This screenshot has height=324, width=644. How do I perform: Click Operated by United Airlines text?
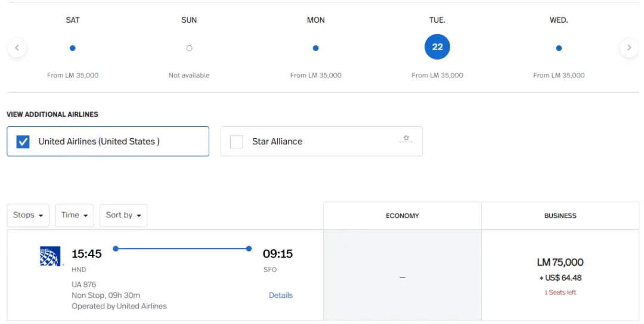tap(119, 306)
